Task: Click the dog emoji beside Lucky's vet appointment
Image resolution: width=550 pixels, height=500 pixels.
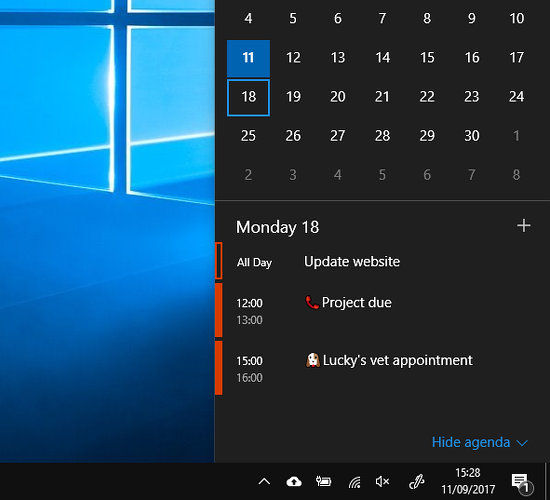Action: point(313,360)
